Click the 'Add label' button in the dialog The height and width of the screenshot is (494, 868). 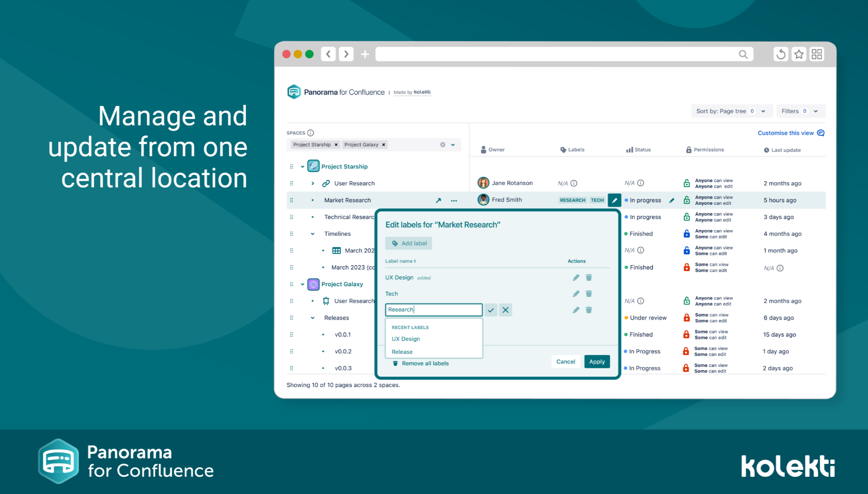(x=409, y=243)
